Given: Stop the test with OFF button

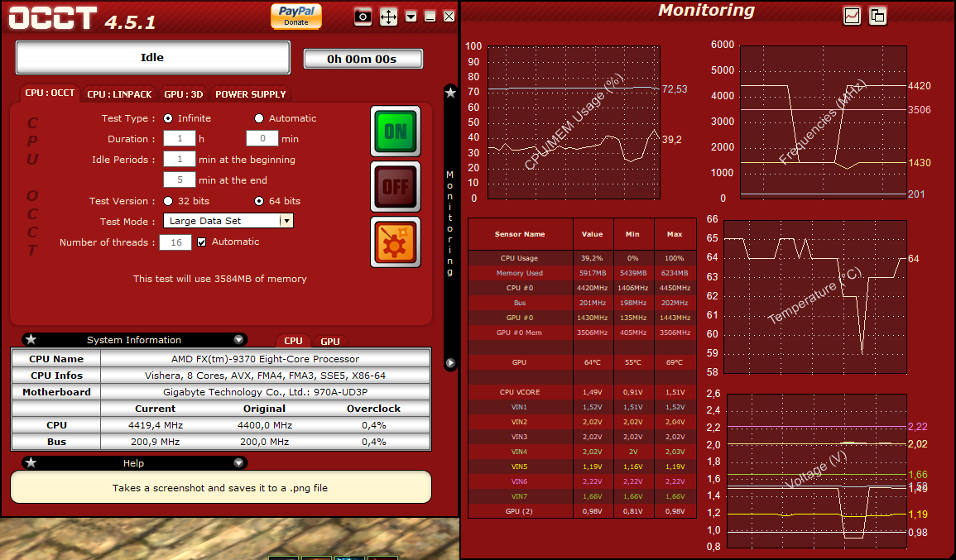Looking at the screenshot, I should (396, 186).
